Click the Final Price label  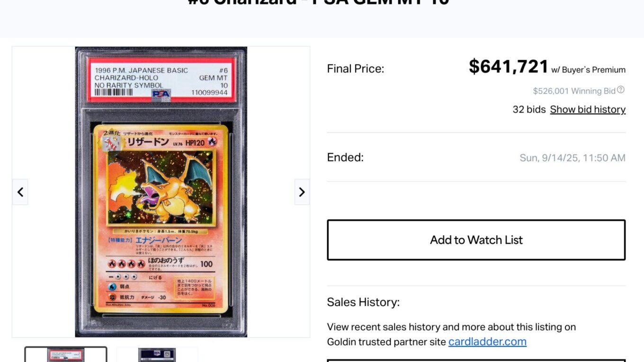356,69
